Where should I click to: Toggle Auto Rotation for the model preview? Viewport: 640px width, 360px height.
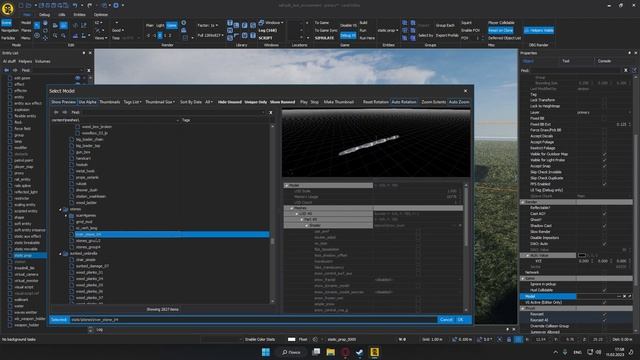(404, 102)
